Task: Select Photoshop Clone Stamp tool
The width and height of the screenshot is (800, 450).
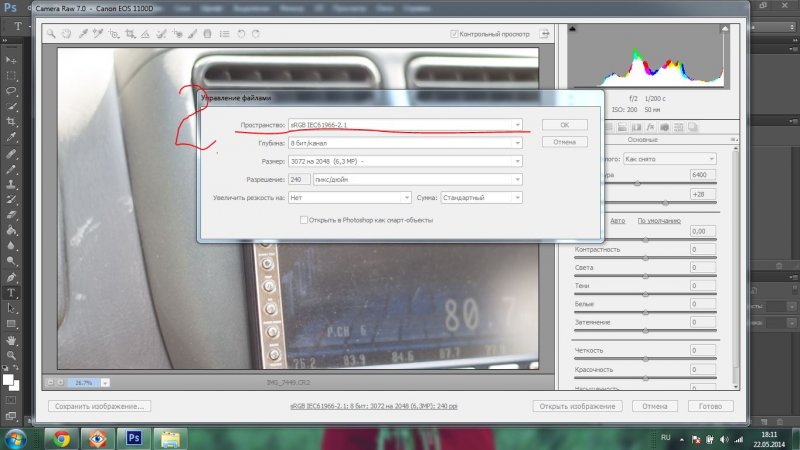Action: click(x=11, y=184)
